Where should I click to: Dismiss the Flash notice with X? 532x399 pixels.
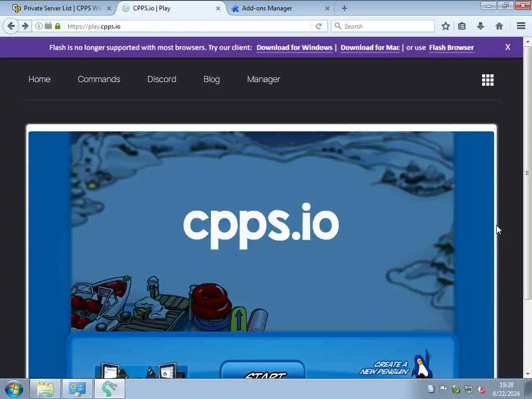point(508,47)
